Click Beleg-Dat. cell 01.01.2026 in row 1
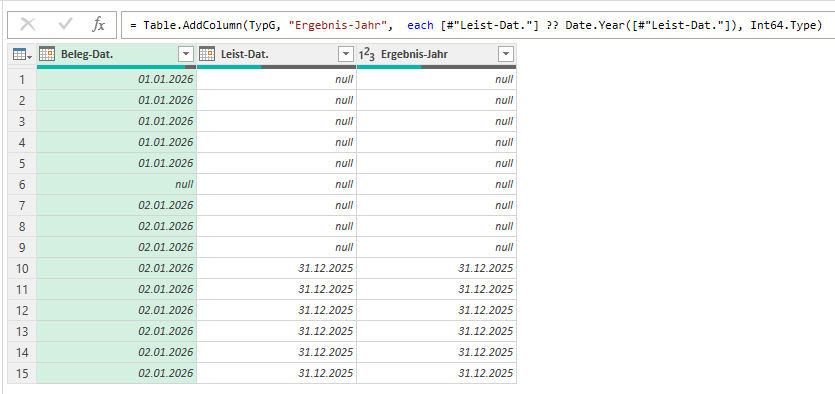This screenshot has width=835, height=394. (117, 79)
